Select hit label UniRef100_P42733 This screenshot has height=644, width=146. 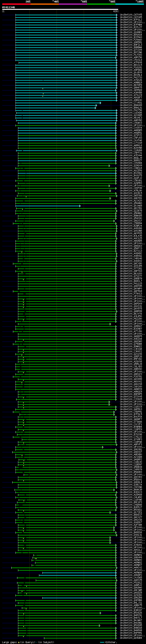click(131, 77)
